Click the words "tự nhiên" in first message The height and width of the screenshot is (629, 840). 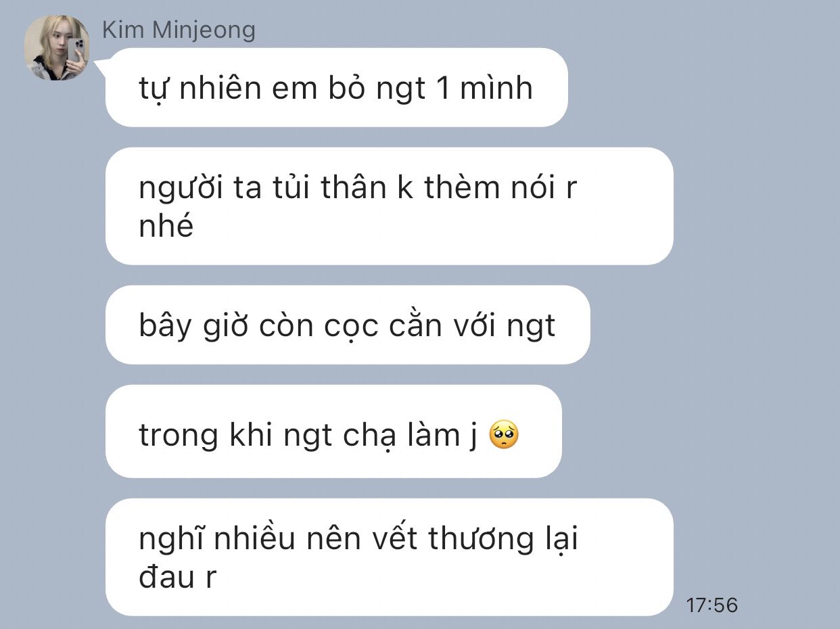(200, 89)
